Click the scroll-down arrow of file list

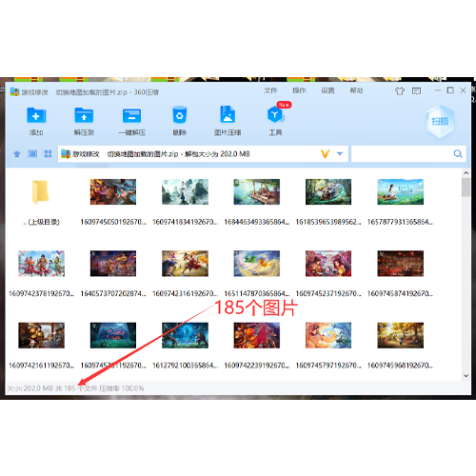pos(466,375)
